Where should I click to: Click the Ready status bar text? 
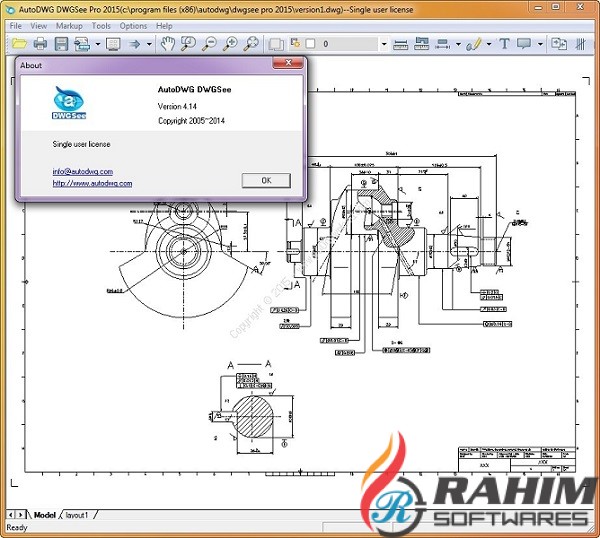pyautogui.click(x=17, y=528)
